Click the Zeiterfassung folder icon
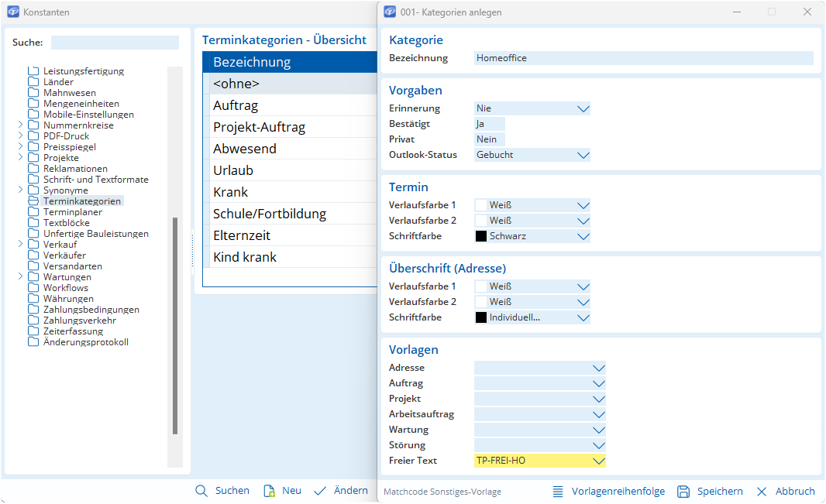 [33, 331]
